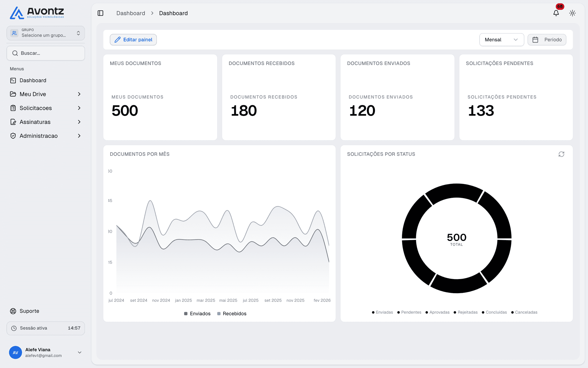Open Suporte via the lifebuoy icon

coord(13,311)
